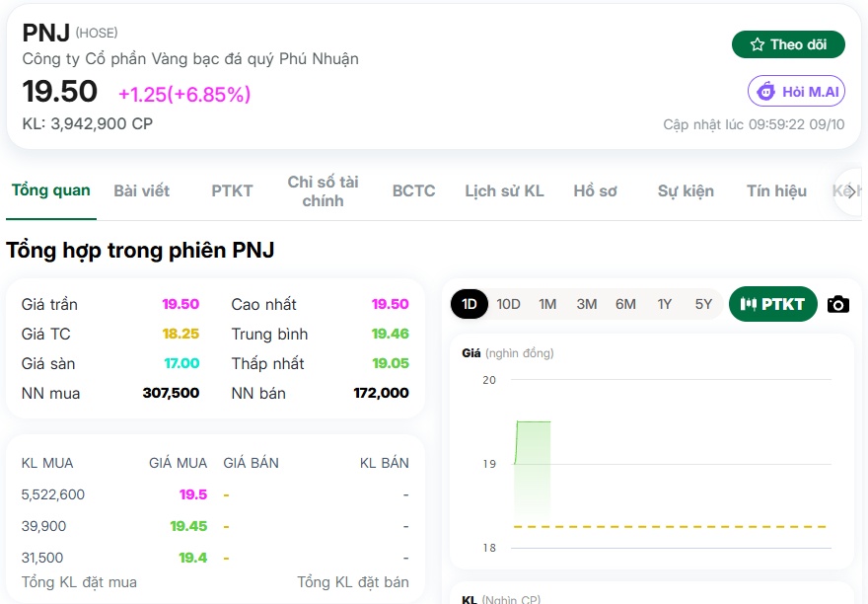Click the dashed yellow reference price line
This screenshot has height=604, width=868.
coord(670,526)
